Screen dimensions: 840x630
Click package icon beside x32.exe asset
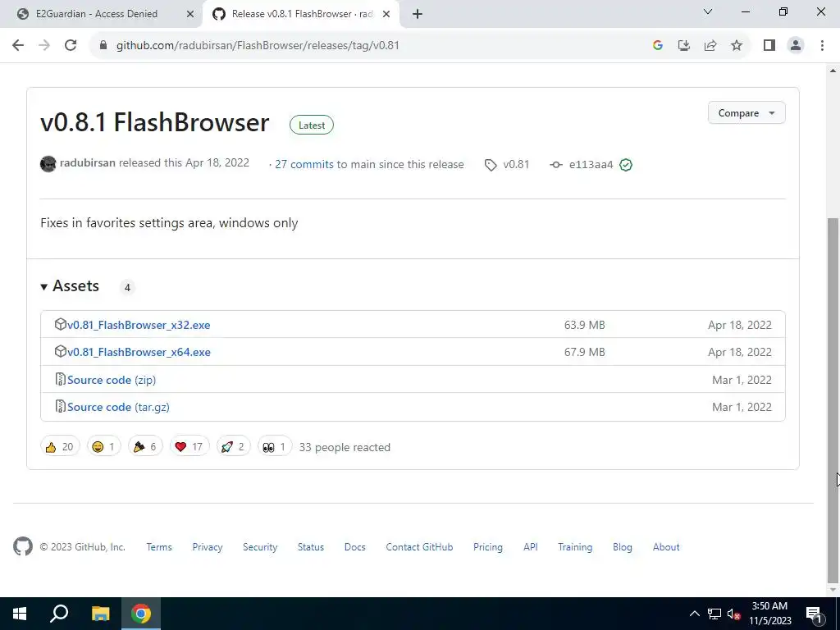tap(60, 324)
